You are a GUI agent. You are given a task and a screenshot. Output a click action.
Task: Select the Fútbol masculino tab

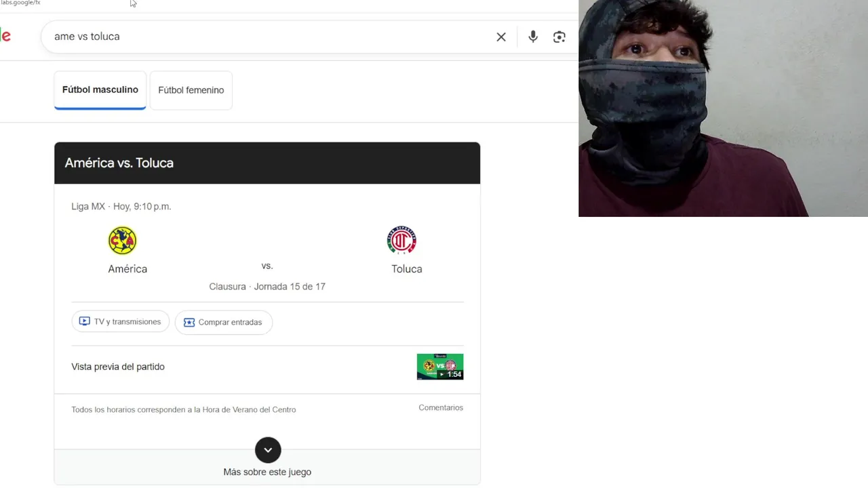pos(100,90)
